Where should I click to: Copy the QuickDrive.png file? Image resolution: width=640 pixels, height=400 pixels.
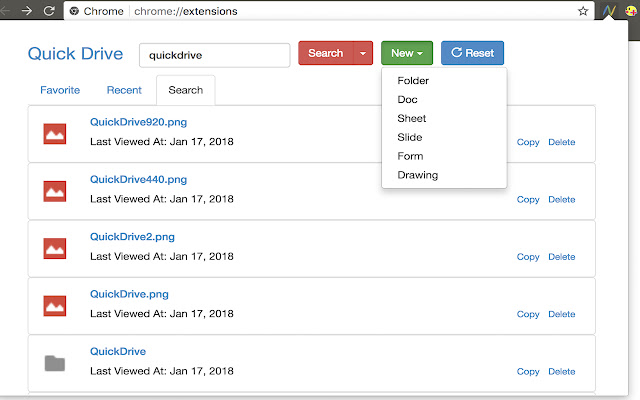click(x=528, y=314)
